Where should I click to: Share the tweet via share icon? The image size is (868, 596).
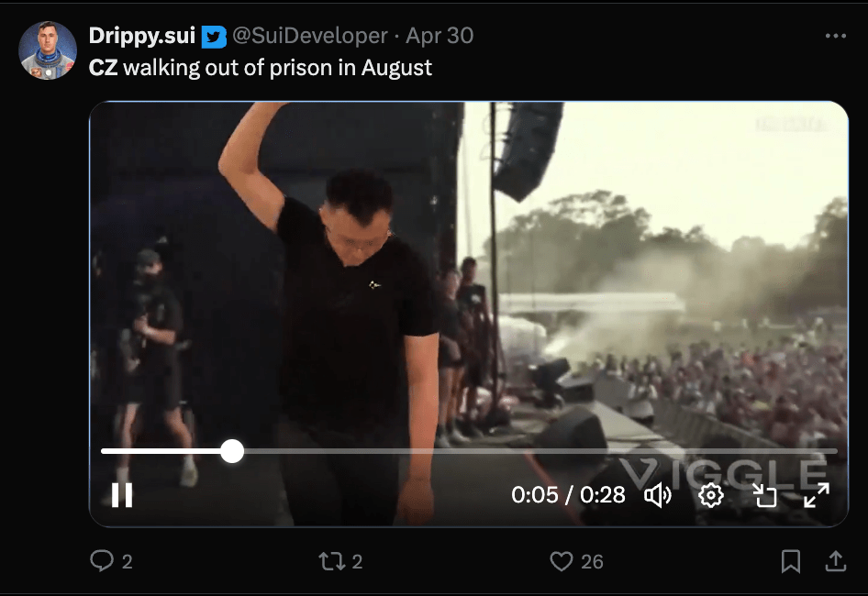point(836,561)
